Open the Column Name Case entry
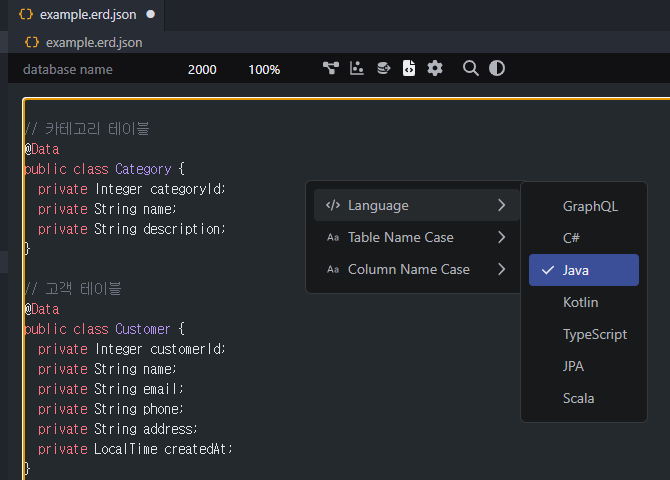 pos(417,269)
